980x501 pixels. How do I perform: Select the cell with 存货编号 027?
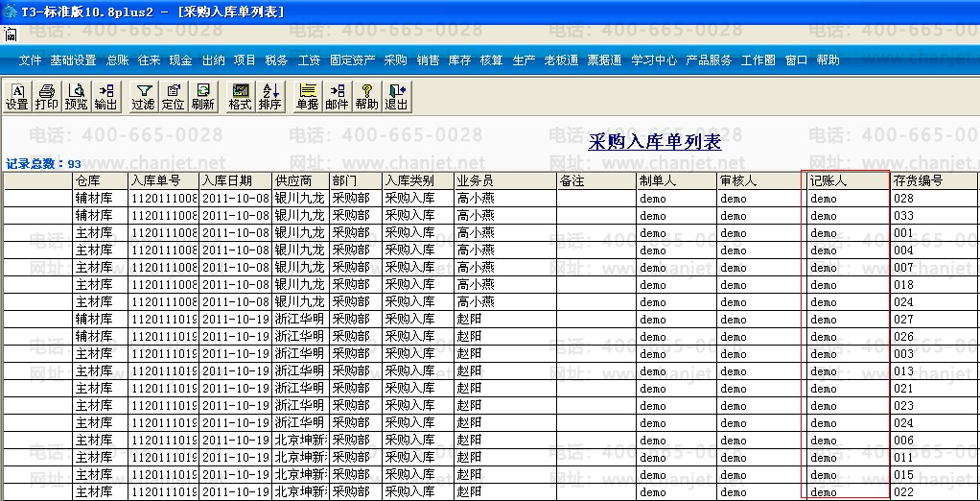[x=933, y=319]
